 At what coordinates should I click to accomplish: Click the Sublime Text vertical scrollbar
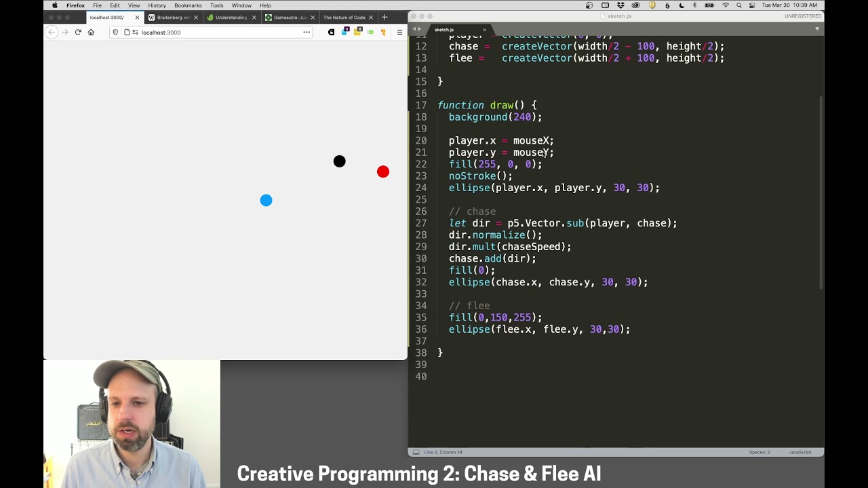pyautogui.click(x=821, y=192)
